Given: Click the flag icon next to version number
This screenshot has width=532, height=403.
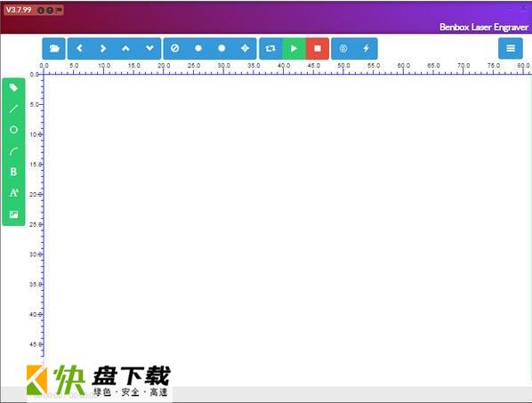Looking at the screenshot, I should (59, 10).
